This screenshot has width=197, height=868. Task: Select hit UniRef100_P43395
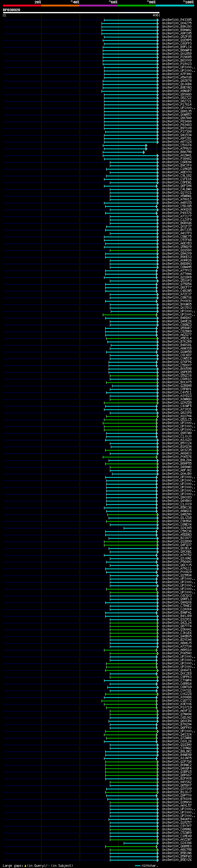177,20
